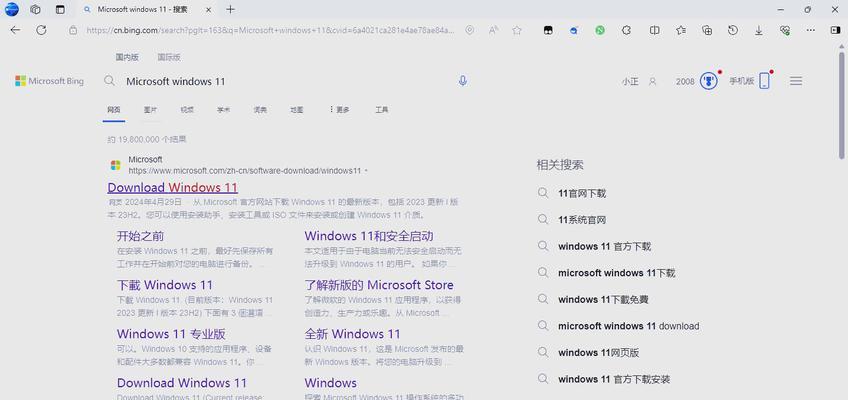Viewport: 848px width, 400px height.
Task: Search related windows 11 官方下载安装
Action: [x=614, y=379]
